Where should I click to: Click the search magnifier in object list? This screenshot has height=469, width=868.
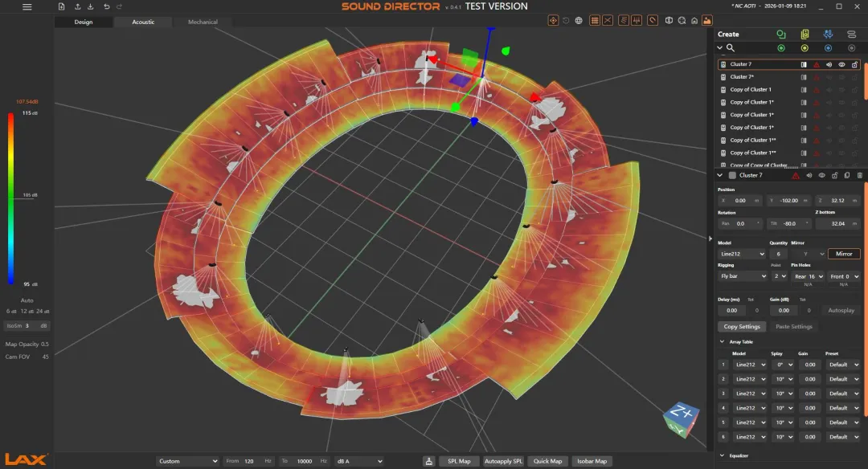731,48
